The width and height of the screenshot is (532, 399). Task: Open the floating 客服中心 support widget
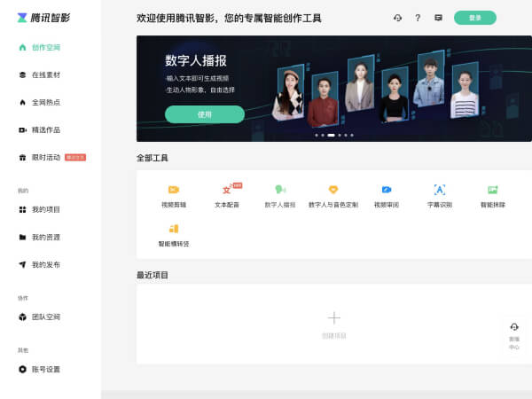514,335
